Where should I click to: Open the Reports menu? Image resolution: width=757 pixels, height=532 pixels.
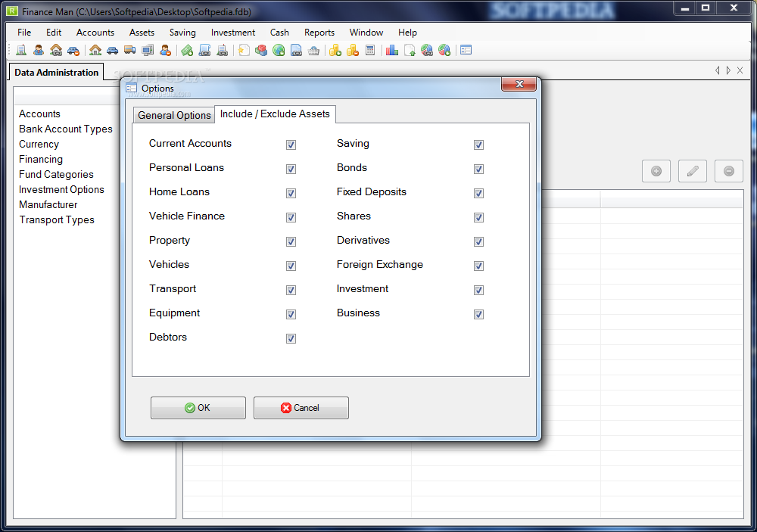(319, 33)
